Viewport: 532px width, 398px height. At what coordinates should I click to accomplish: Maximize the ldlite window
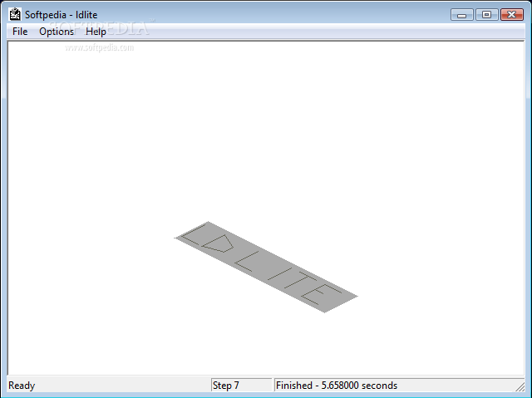486,15
